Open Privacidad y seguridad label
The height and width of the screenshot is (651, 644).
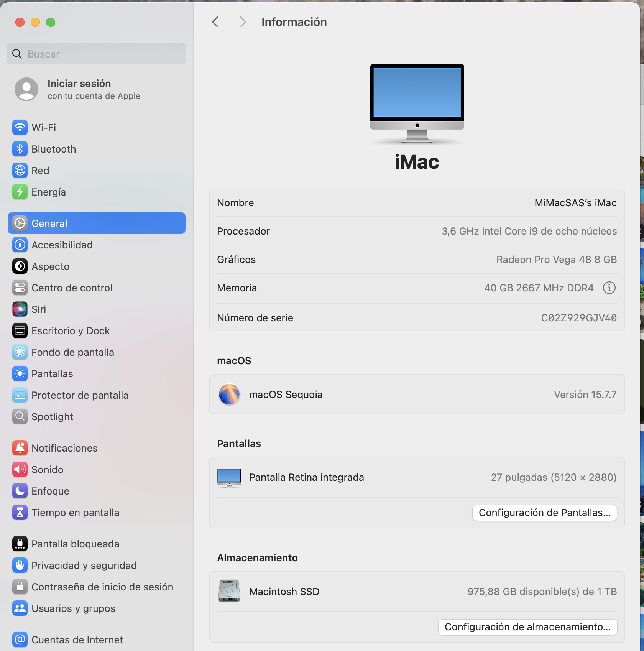84,566
